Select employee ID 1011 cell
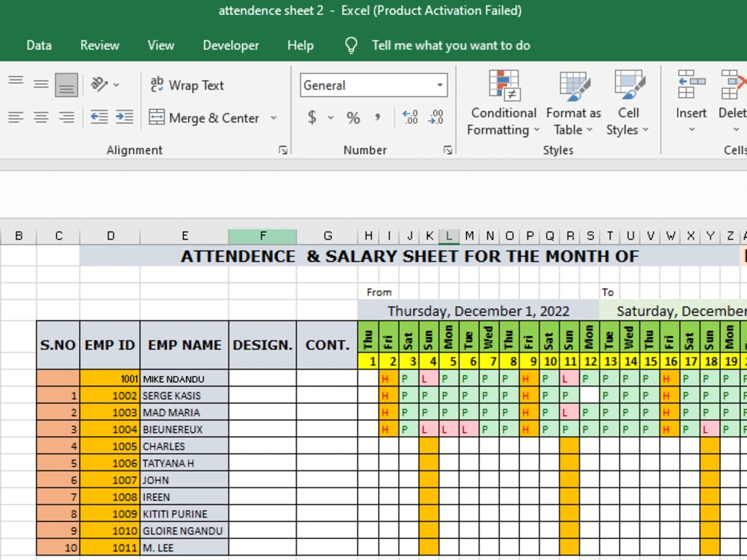This screenshot has width=747, height=560. [110, 547]
